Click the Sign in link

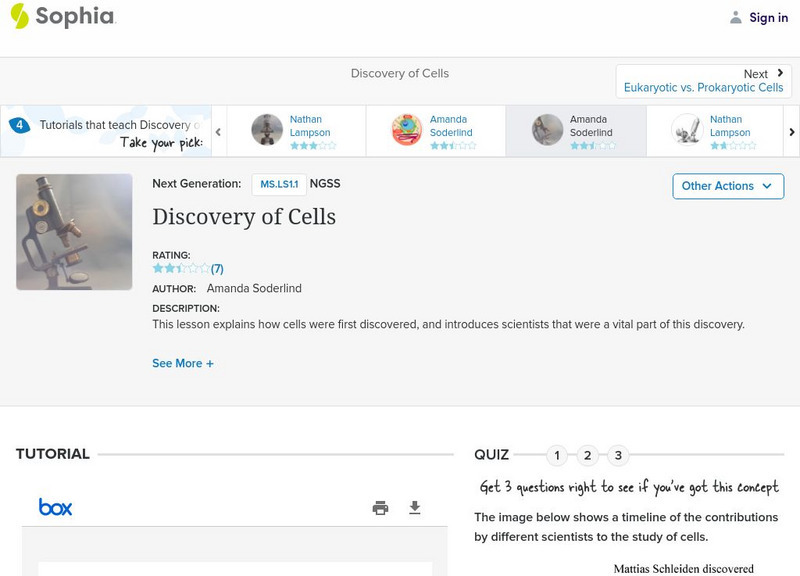point(759,17)
